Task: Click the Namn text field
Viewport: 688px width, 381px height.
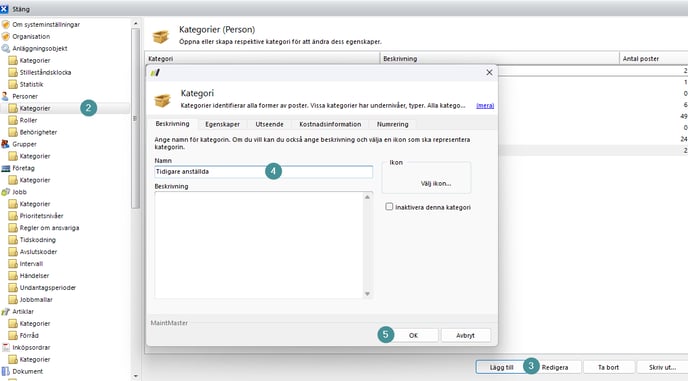Action: [x=264, y=172]
